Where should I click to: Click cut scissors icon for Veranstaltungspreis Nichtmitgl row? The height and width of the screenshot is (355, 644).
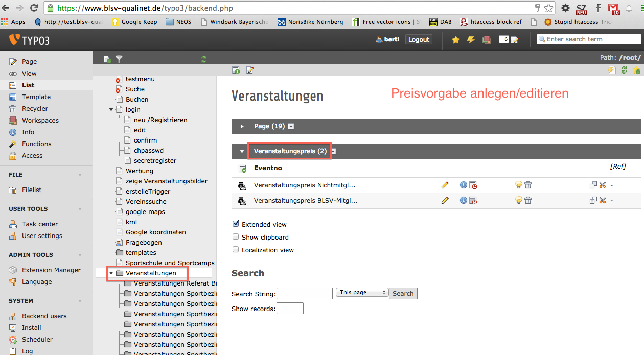click(x=603, y=185)
